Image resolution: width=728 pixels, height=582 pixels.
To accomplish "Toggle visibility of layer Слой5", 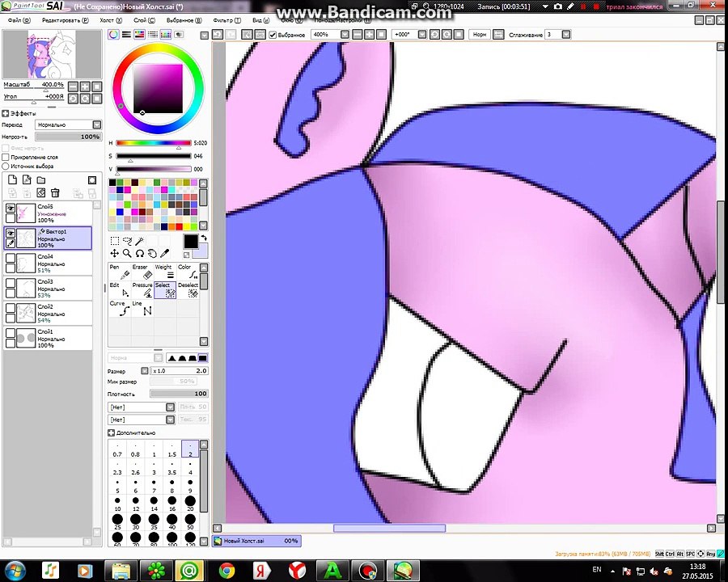I will point(11,209).
